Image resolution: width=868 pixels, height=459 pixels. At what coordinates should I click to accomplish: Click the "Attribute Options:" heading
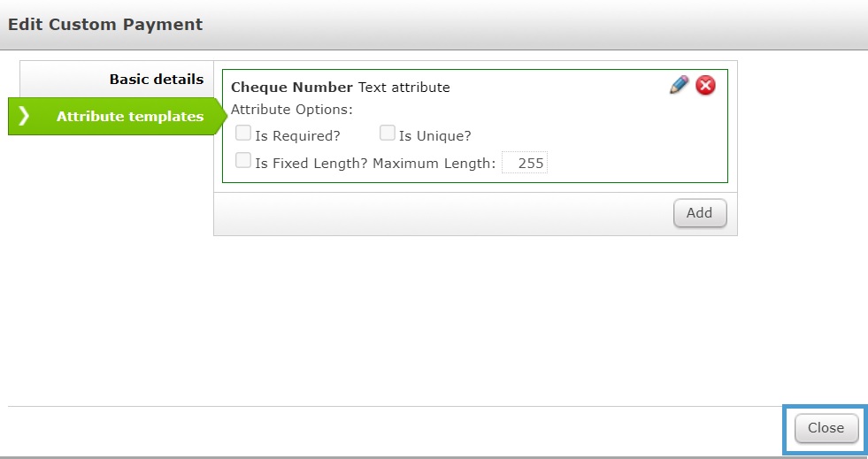coord(291,111)
